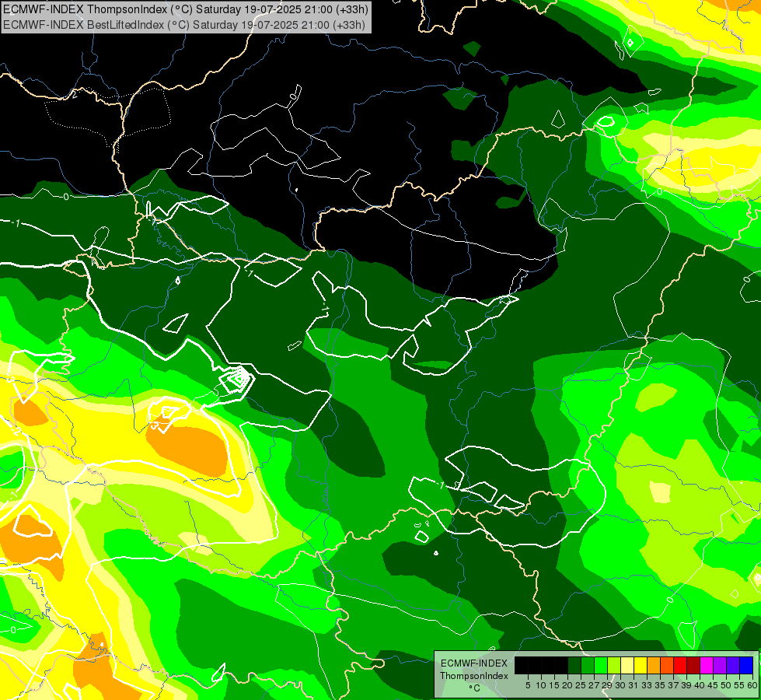Click the legend tick value '55'
Screen dimensions: 761x700
(740, 685)
